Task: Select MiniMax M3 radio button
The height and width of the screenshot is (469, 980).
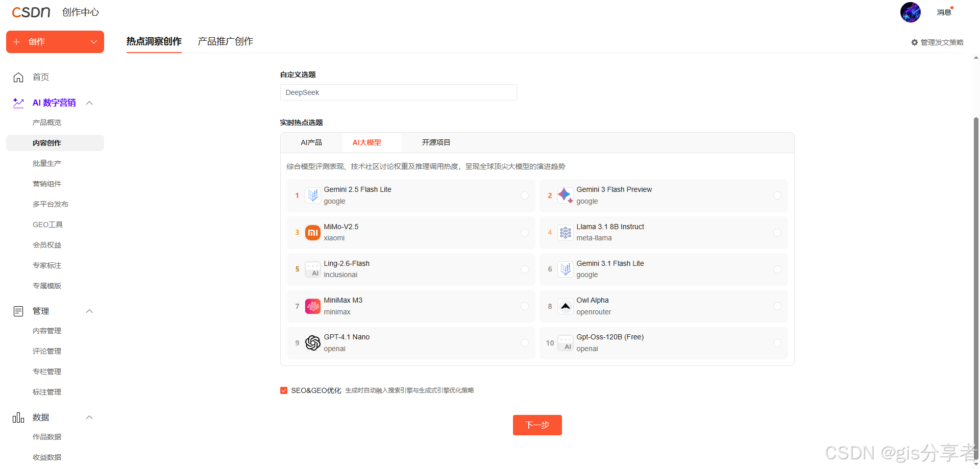Action: point(525,306)
